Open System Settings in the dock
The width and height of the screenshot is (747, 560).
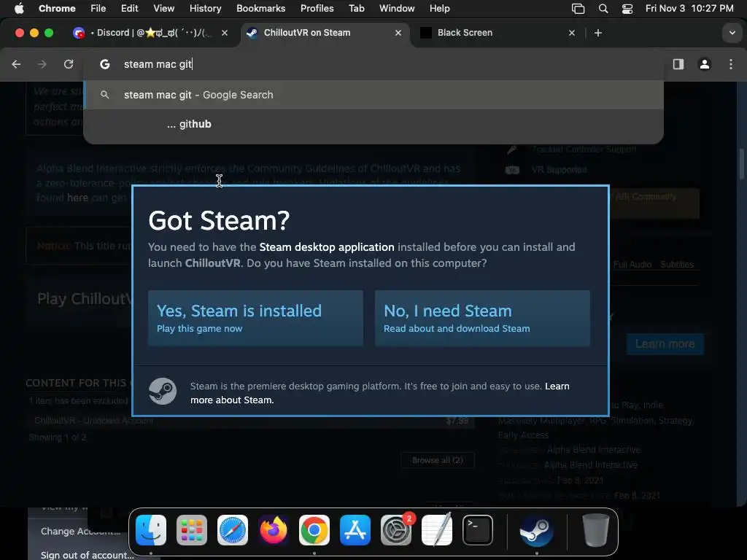click(x=396, y=530)
